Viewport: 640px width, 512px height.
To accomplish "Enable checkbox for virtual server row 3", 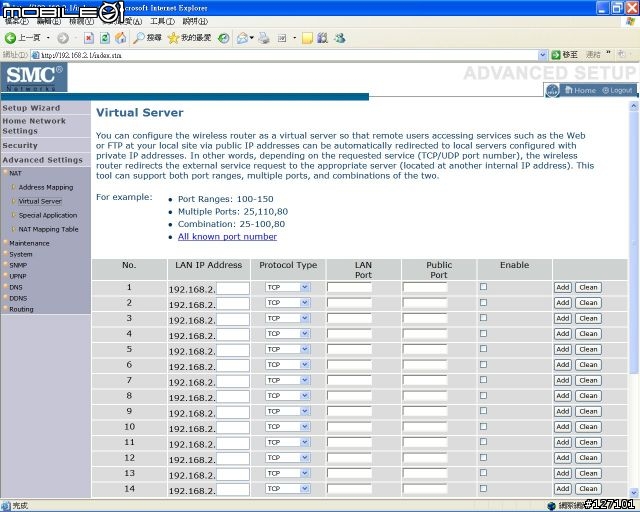I will [483, 318].
